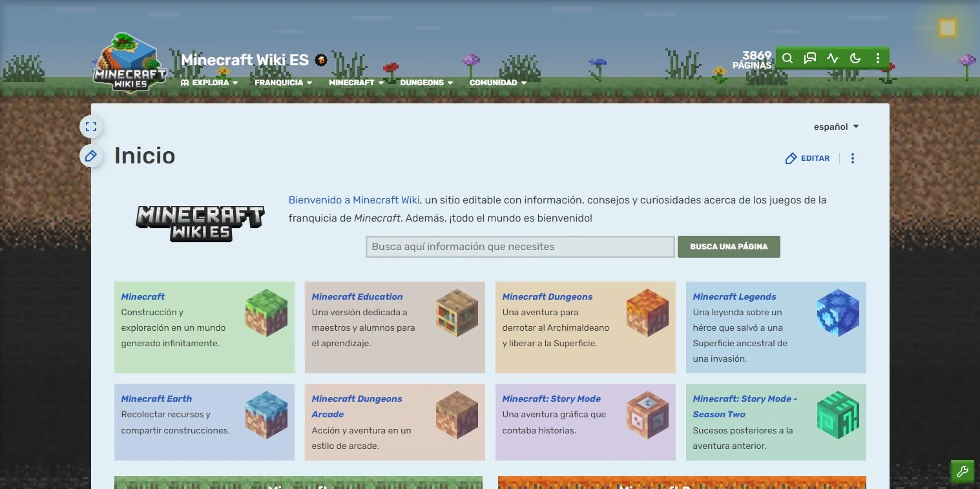Open the recent activity pulse icon
The image size is (980, 489).
coord(832,58)
